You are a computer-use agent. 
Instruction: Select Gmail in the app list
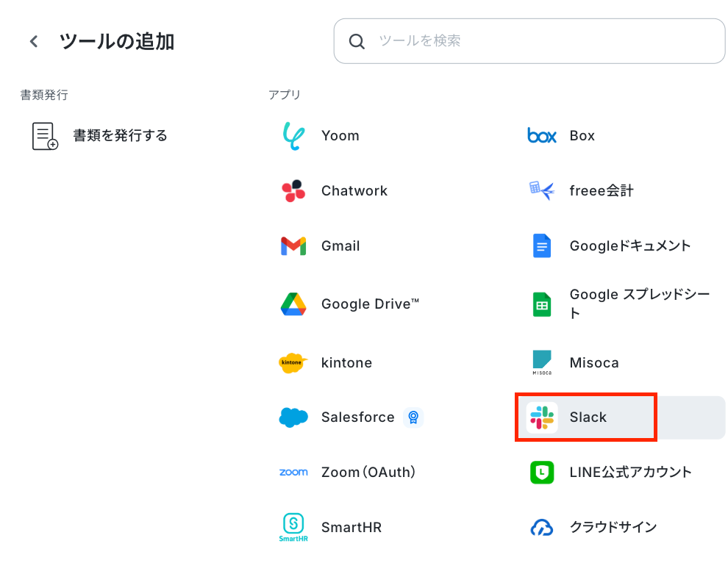click(340, 246)
